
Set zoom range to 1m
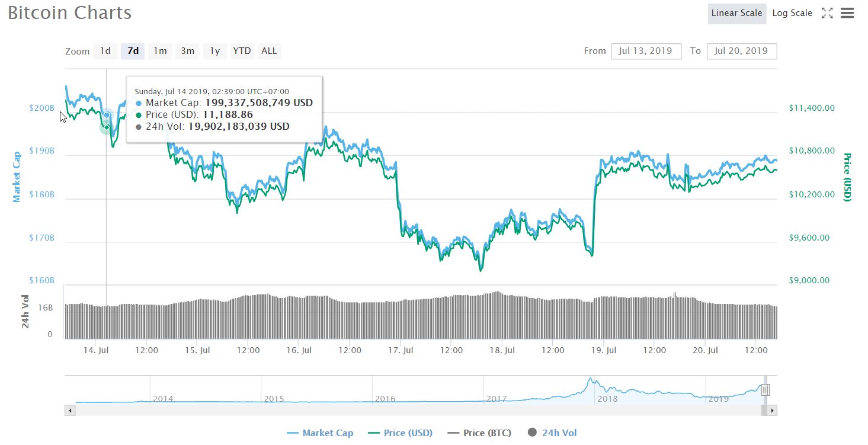(x=160, y=51)
